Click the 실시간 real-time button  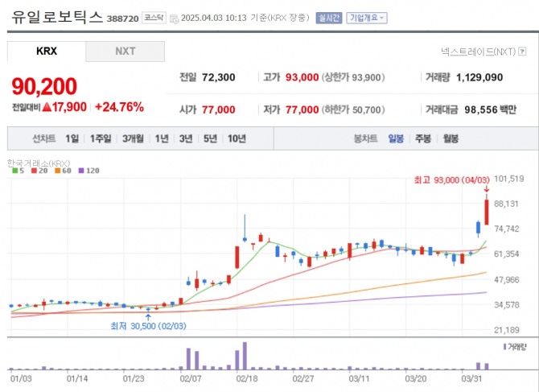[329, 18]
